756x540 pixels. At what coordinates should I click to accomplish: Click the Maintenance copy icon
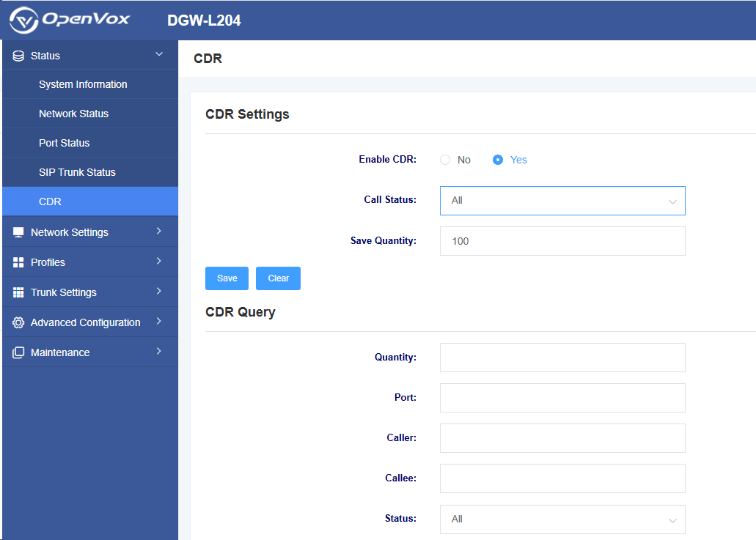pyautogui.click(x=18, y=352)
